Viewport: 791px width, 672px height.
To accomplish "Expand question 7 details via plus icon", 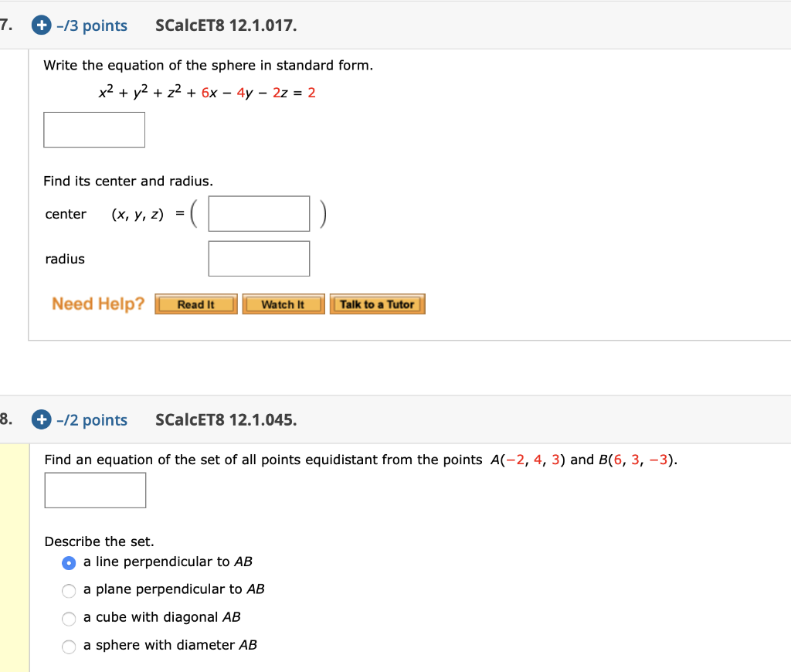I will [x=40, y=25].
